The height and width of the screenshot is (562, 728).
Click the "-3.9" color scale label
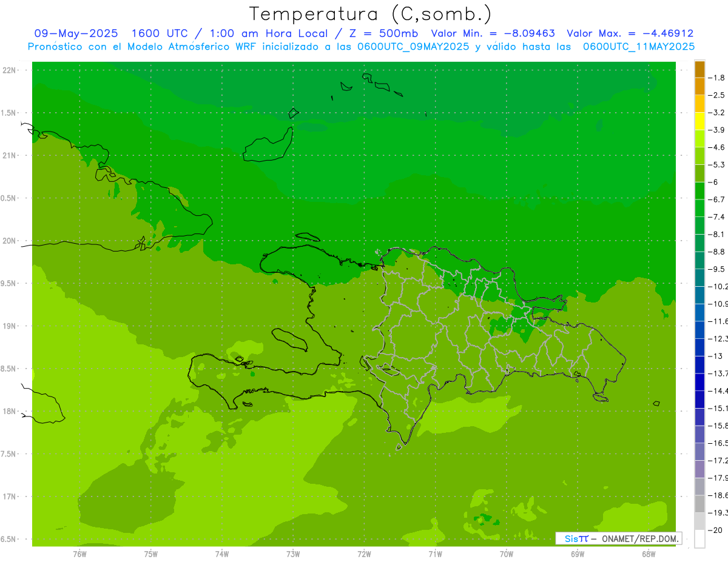717,130
